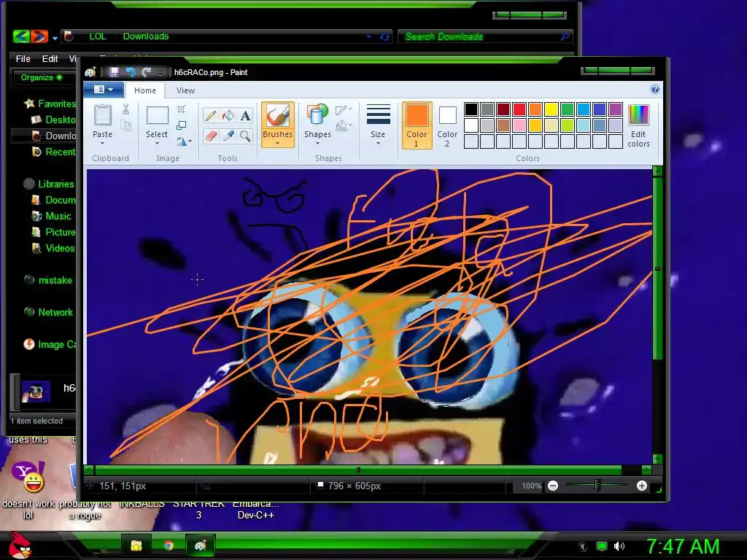Click Explorer forward arrow button
The width and height of the screenshot is (747, 560).
pos(39,36)
